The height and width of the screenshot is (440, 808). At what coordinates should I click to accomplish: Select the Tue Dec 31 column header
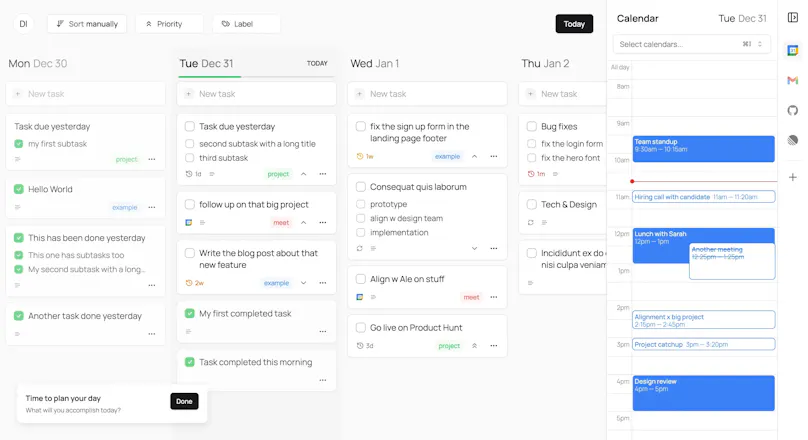tap(206, 63)
